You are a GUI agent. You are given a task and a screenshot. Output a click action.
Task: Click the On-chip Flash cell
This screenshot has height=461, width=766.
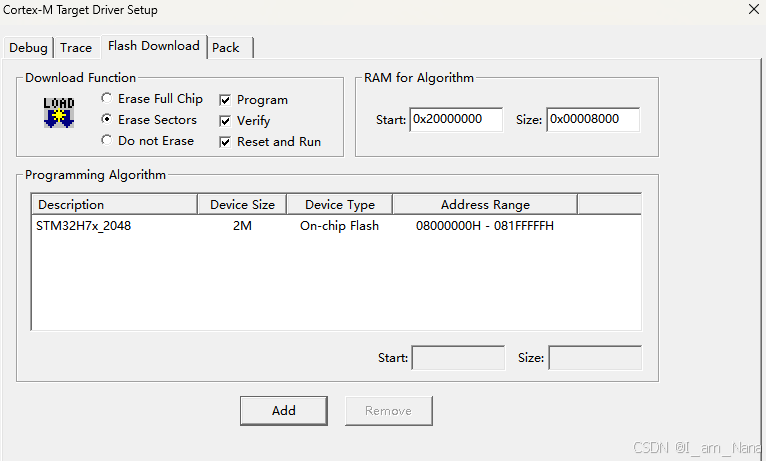[x=340, y=226]
